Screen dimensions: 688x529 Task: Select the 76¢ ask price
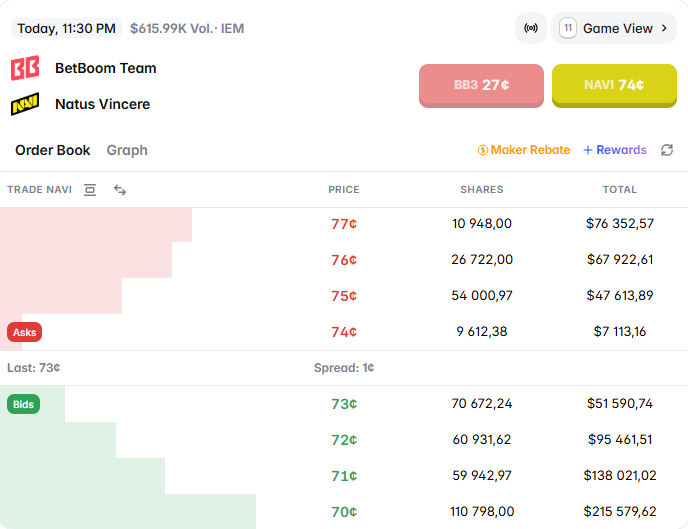(344, 260)
